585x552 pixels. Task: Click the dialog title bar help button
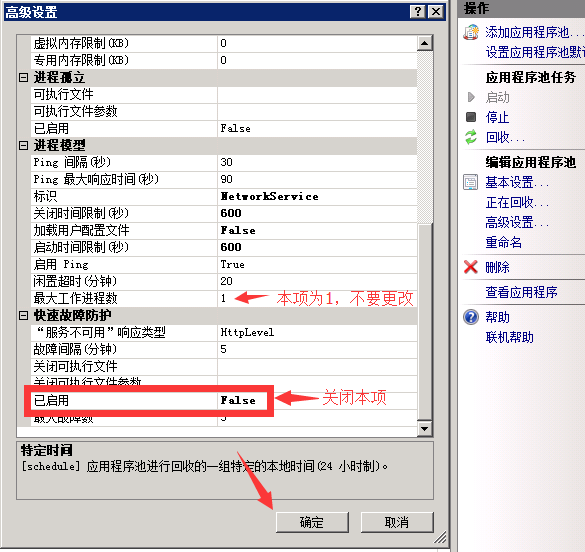point(418,12)
